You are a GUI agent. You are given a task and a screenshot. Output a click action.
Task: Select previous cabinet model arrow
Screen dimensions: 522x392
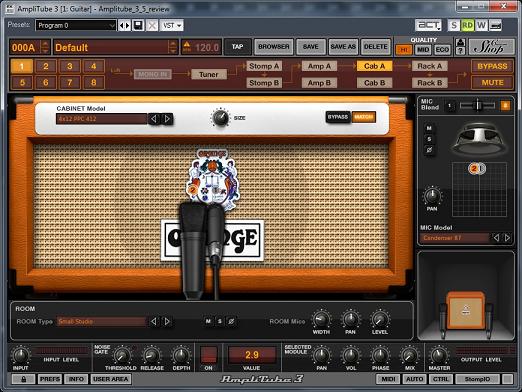point(154,119)
